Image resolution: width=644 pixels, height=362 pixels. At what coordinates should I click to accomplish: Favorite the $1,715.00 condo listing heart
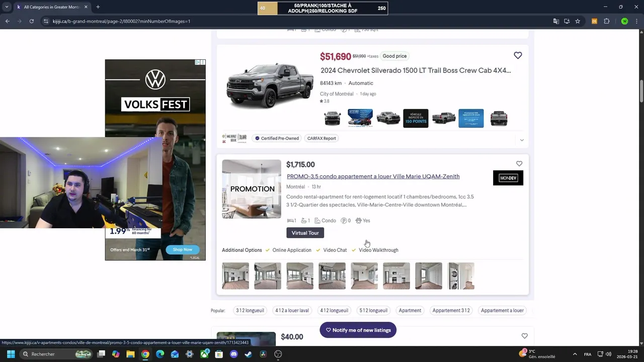click(519, 163)
